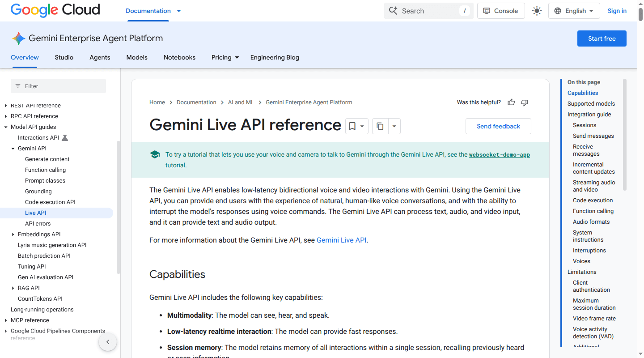This screenshot has height=358, width=644.
Task: Open the dropdown arrow next to the copy icon
Action: point(394,126)
